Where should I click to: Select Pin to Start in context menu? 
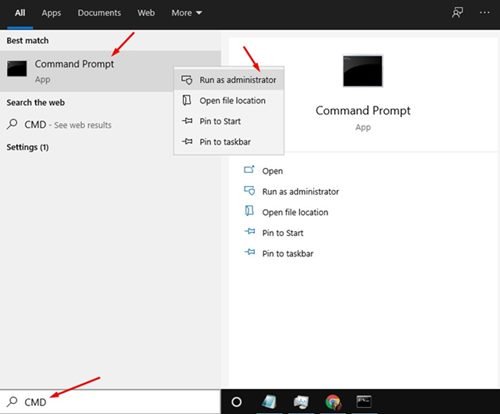[x=229, y=121]
